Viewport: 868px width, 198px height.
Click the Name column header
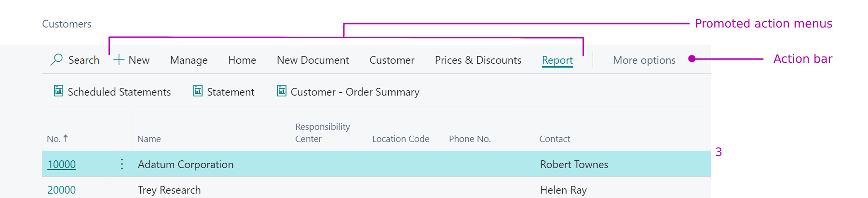point(149,139)
